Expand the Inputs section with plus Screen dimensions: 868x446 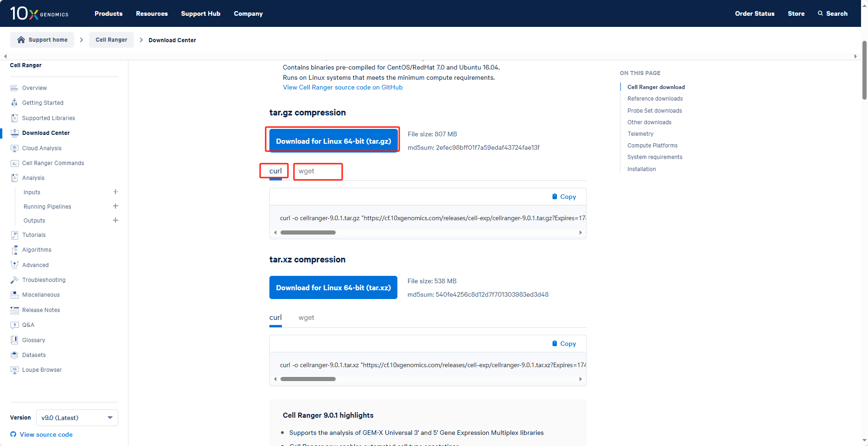[x=115, y=192]
